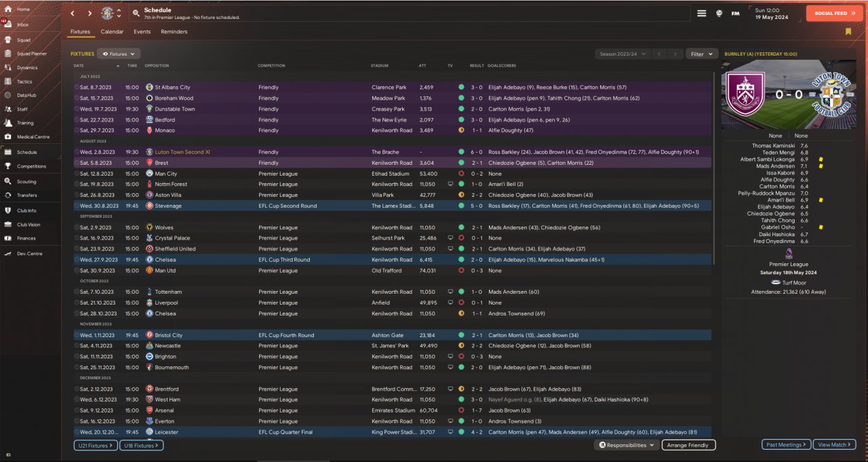Sort fixtures by the Date column

79,66
